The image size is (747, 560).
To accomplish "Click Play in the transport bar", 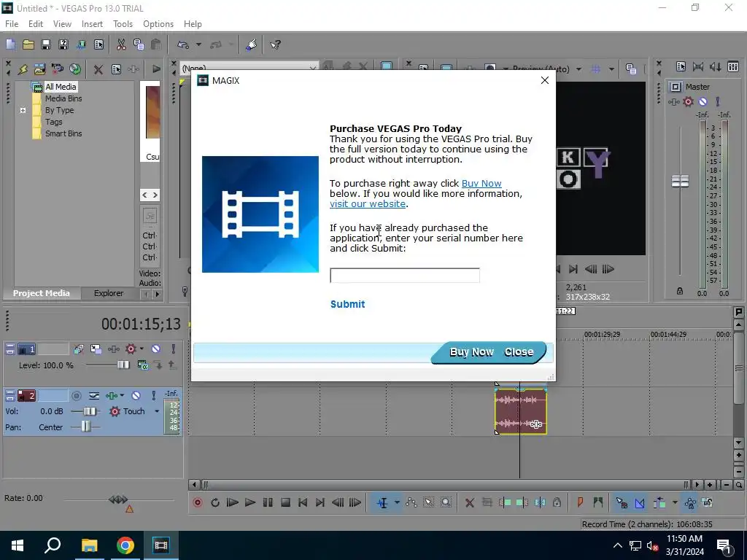I will pos(250,502).
